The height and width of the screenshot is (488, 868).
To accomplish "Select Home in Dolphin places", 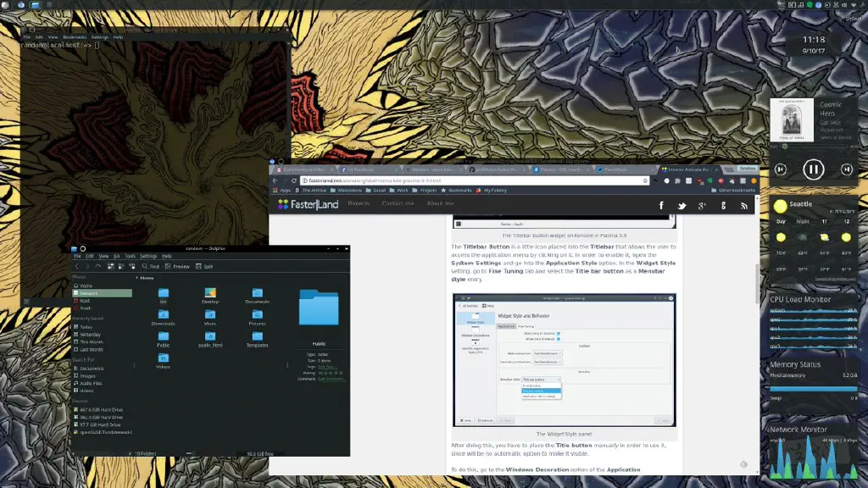I will tap(103, 286).
